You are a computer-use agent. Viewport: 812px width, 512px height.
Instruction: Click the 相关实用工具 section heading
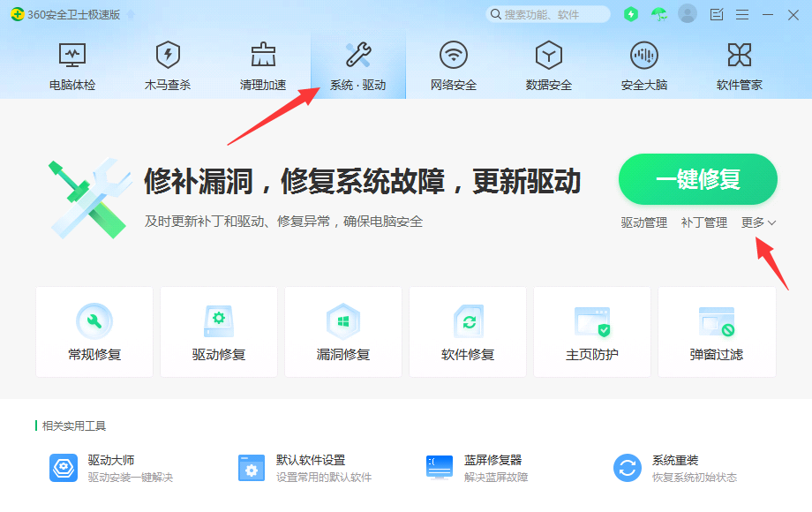[73, 426]
